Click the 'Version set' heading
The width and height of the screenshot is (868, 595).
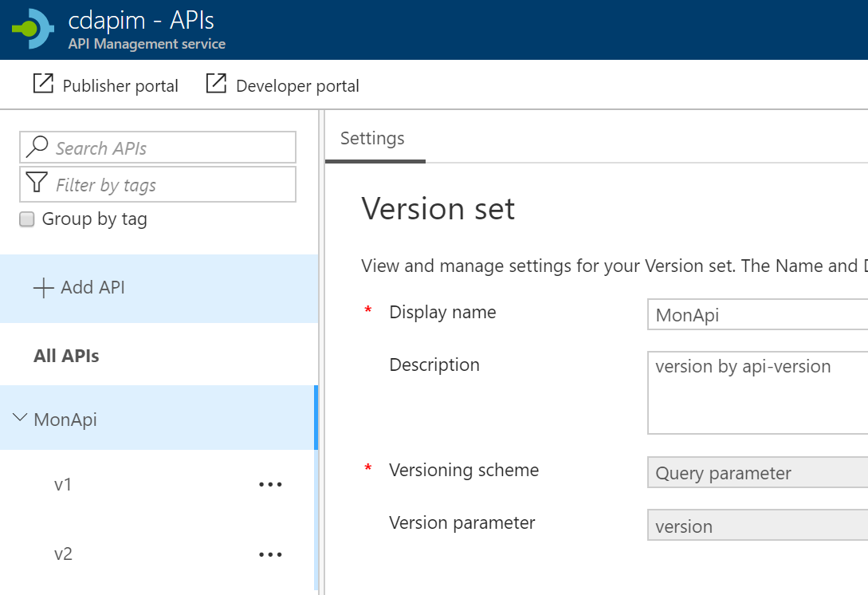point(438,209)
